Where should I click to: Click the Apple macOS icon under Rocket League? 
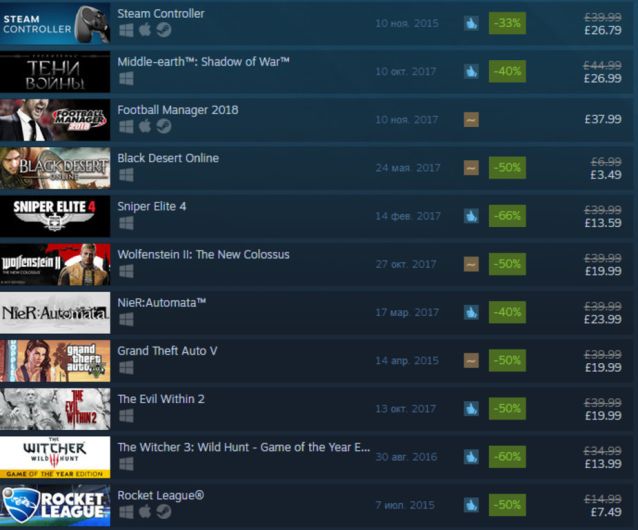[x=145, y=512]
